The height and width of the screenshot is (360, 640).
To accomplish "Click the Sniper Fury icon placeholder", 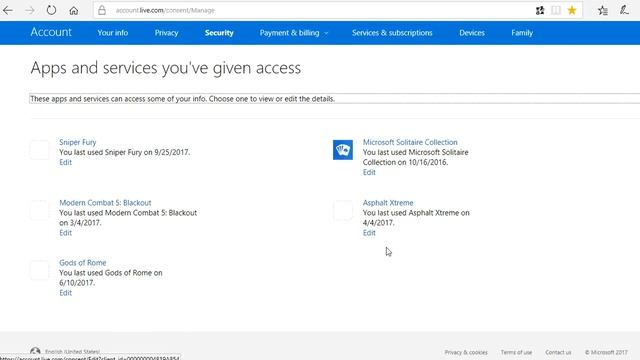I will click(x=40, y=150).
